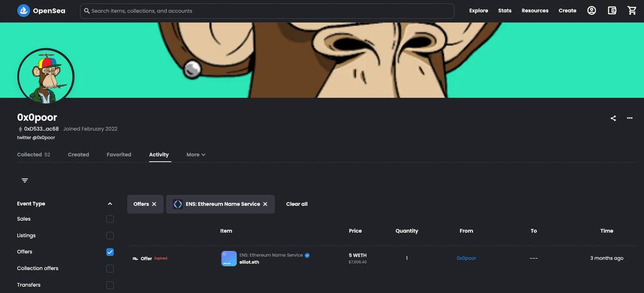
Task: Switch to the Created tab
Action: (78, 155)
